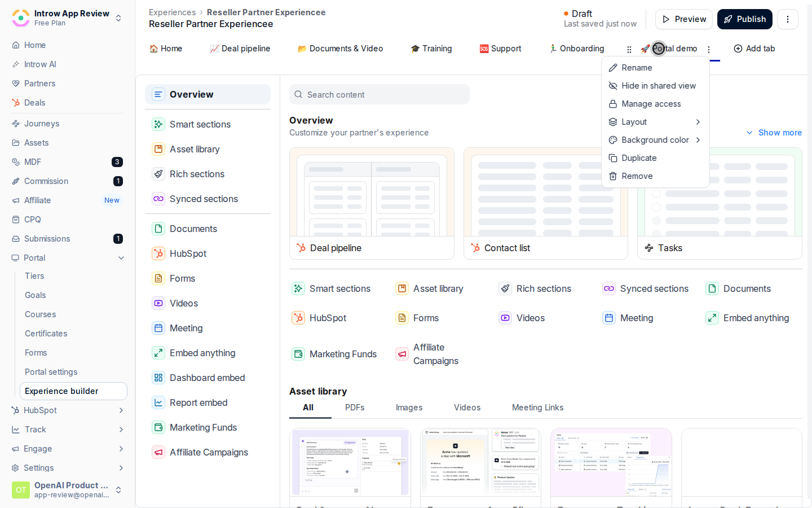This screenshot has height=508, width=812.
Task: Click the Dashboard embed icon
Action: point(158,378)
